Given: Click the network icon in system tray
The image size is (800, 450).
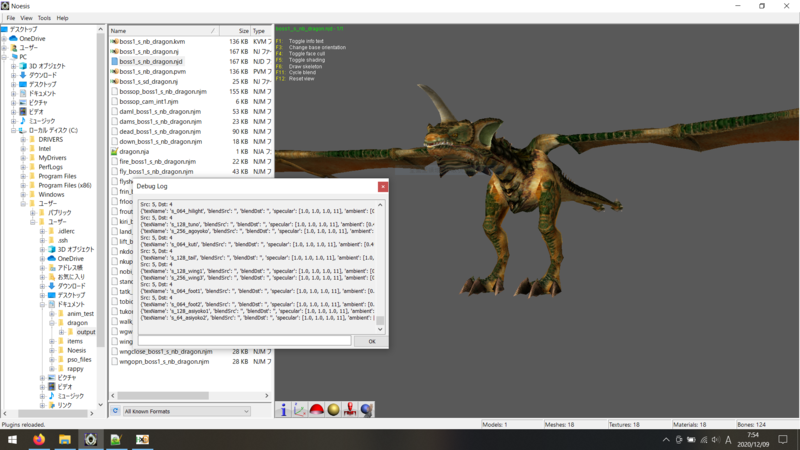Looking at the screenshot, I should point(704,439).
